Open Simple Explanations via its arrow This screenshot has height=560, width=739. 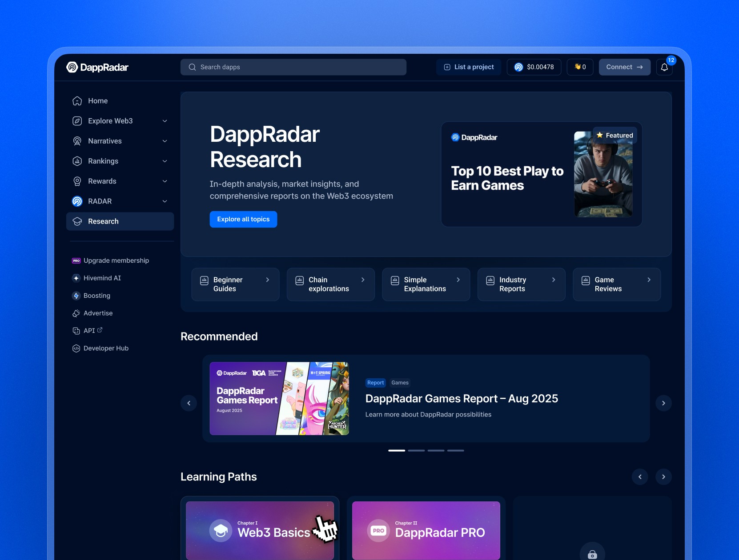pos(458,280)
